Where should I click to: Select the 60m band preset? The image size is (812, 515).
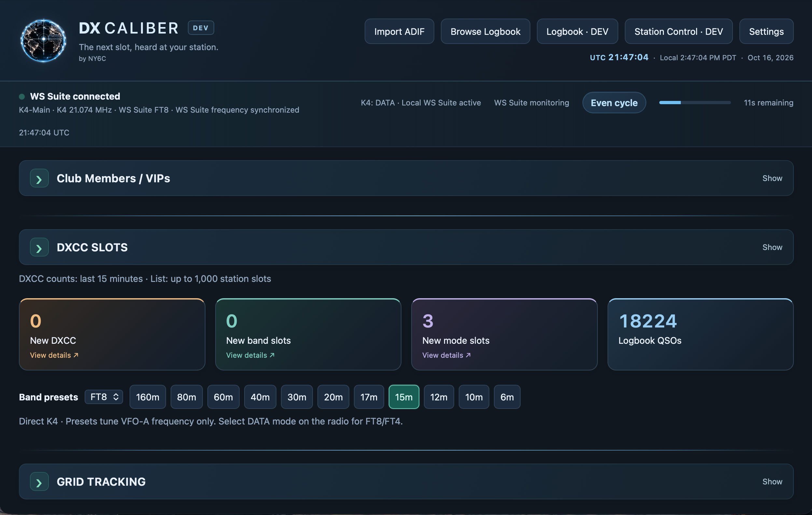(x=223, y=397)
